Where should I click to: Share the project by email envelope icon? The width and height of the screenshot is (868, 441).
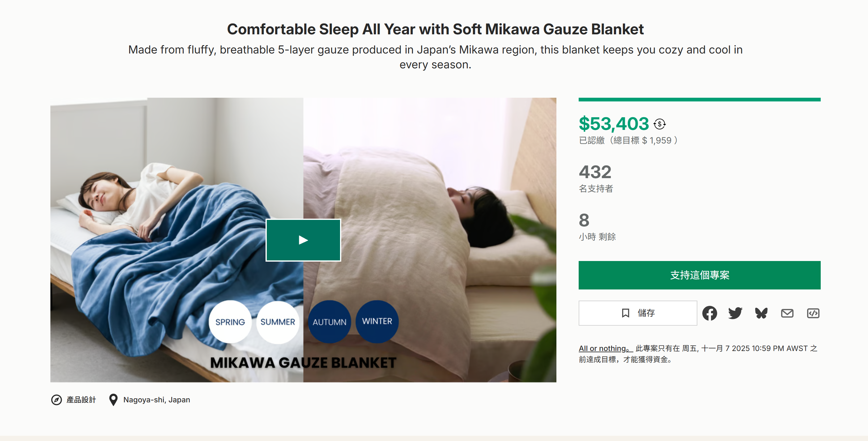point(787,313)
